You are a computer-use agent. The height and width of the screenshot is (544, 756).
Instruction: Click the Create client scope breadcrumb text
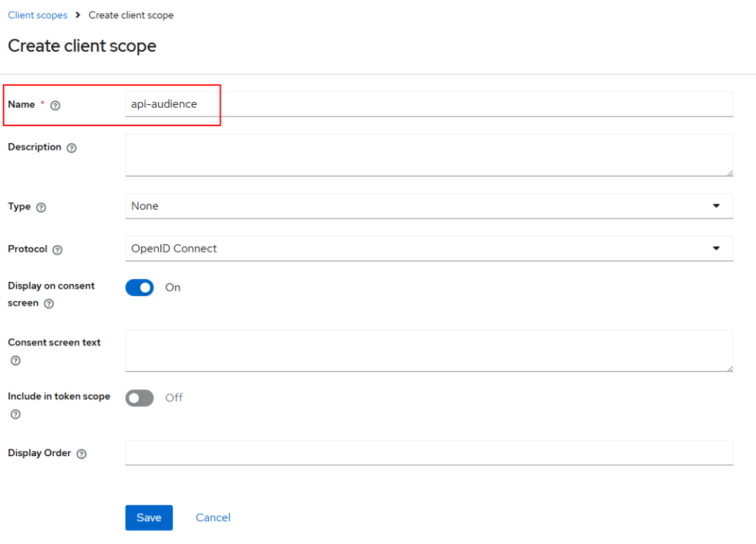[131, 15]
